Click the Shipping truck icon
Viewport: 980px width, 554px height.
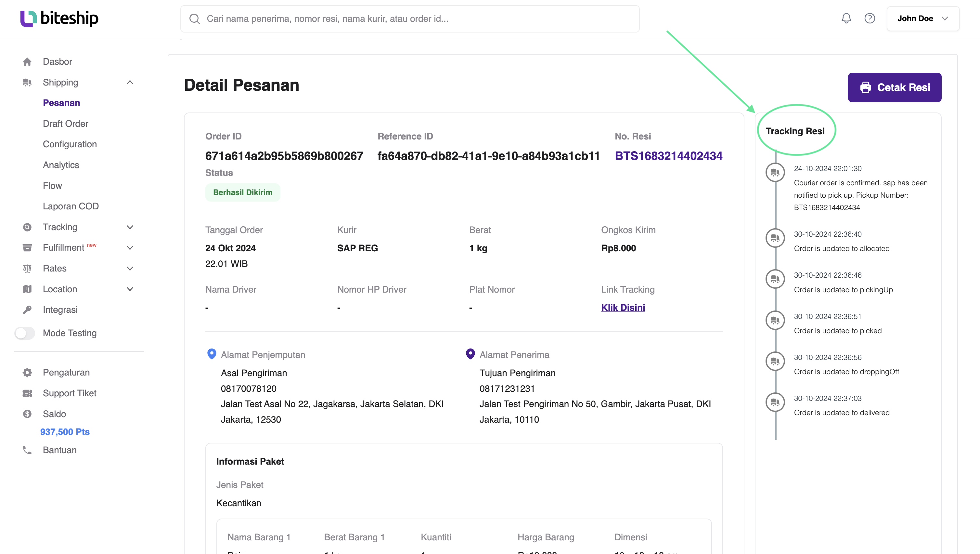click(27, 82)
